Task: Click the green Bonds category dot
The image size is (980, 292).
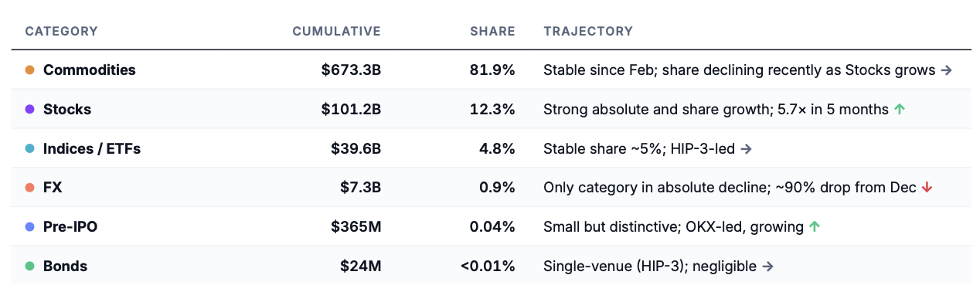Action: (x=30, y=267)
